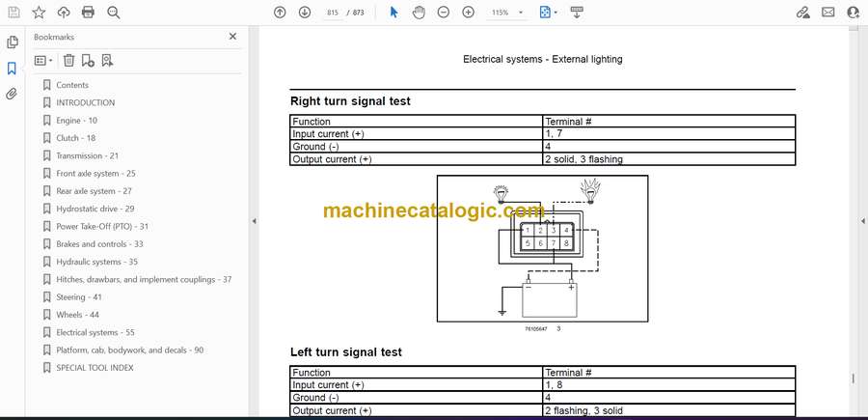
Task: Toggle the bookmarks panel icon
Action: click(12, 69)
